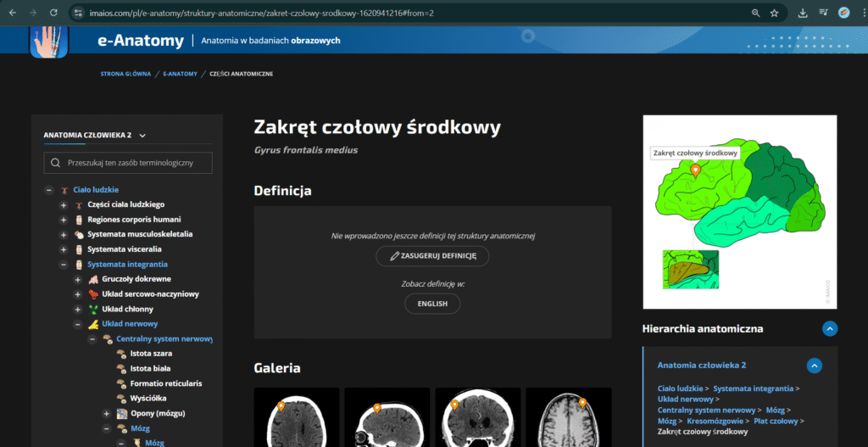Click the Zasugeruj definicję button
The height and width of the screenshot is (447, 868).
432,255
